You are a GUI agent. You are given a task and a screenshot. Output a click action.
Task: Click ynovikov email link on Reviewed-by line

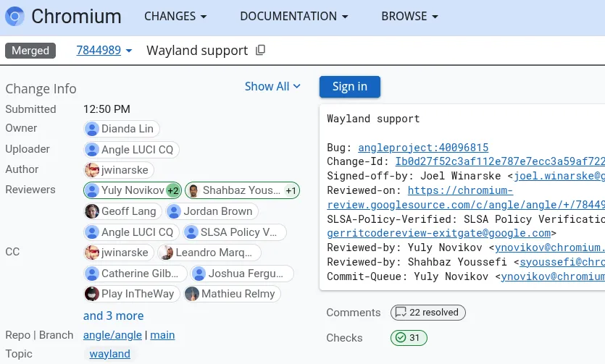pyautogui.click(x=550, y=247)
